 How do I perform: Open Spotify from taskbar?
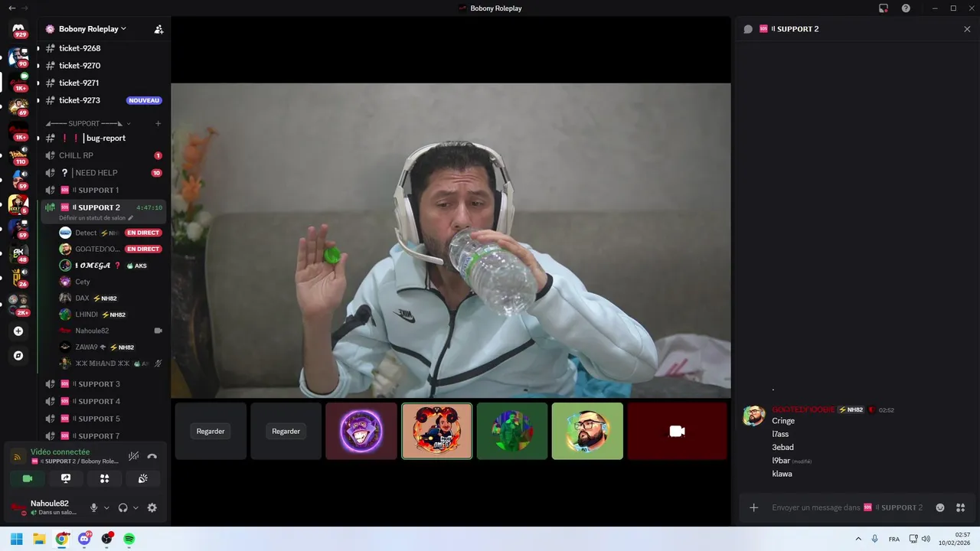point(129,539)
